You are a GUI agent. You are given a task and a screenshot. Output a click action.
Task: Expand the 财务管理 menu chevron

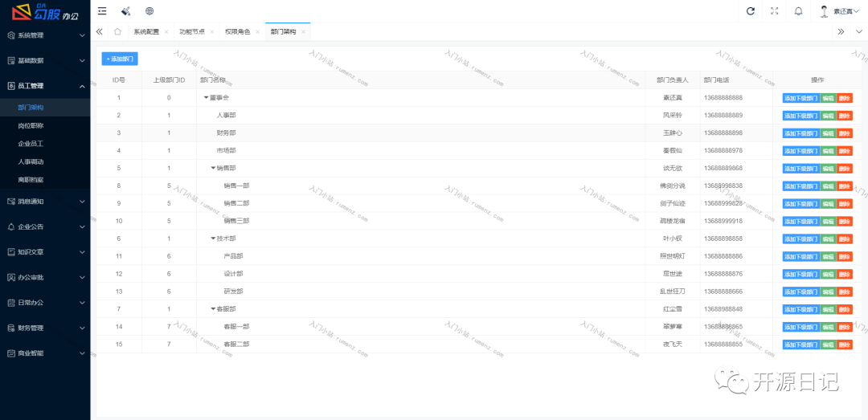pyautogui.click(x=82, y=328)
